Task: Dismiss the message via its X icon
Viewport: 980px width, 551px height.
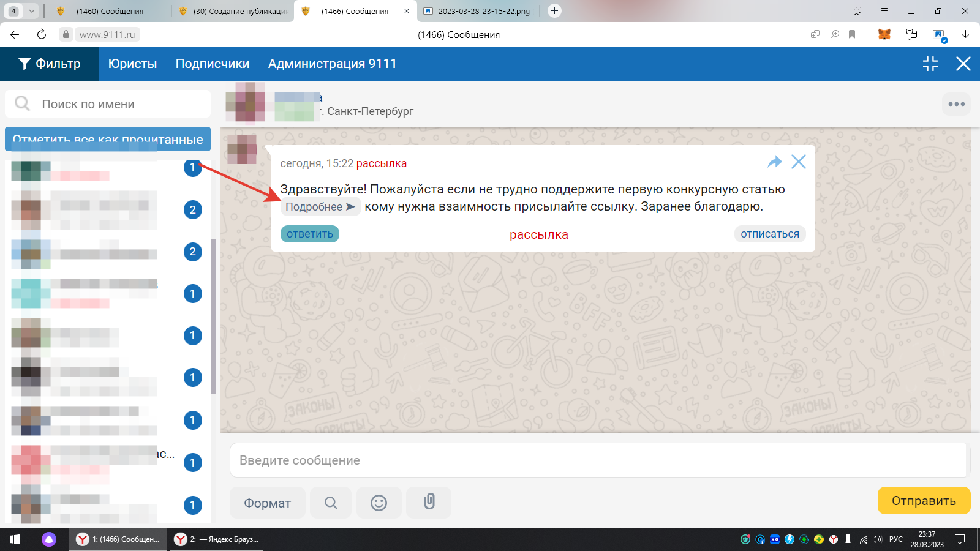Action: point(799,162)
